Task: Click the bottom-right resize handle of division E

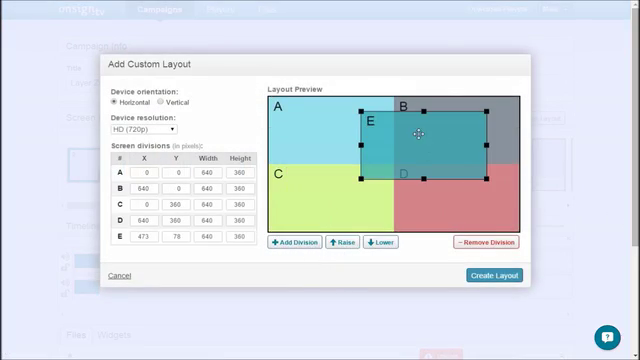Action: [487, 179]
